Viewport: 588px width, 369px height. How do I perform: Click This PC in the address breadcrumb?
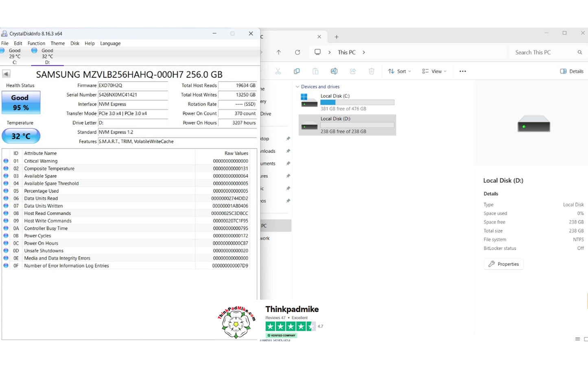pyautogui.click(x=347, y=52)
